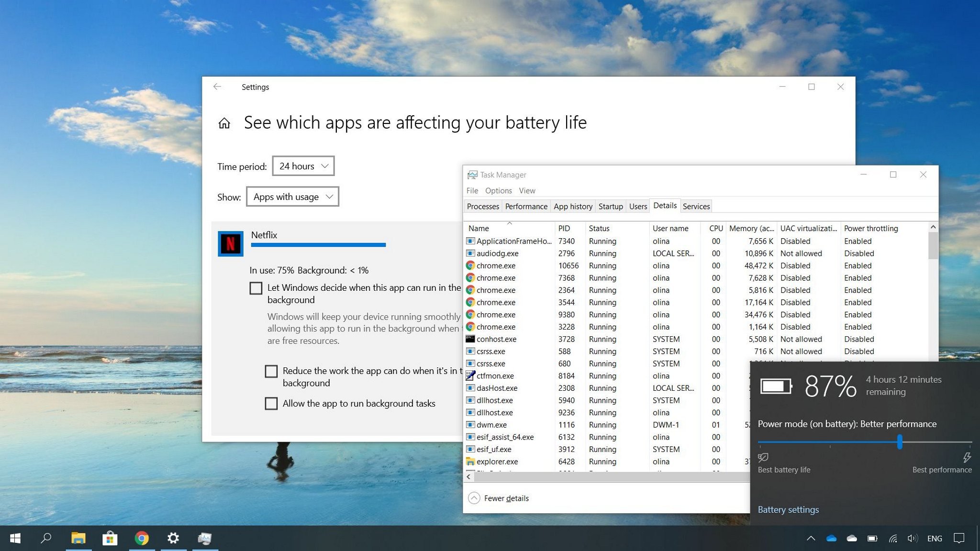This screenshot has width=980, height=551.
Task: Open Task Manager Details tab icon
Action: point(664,206)
